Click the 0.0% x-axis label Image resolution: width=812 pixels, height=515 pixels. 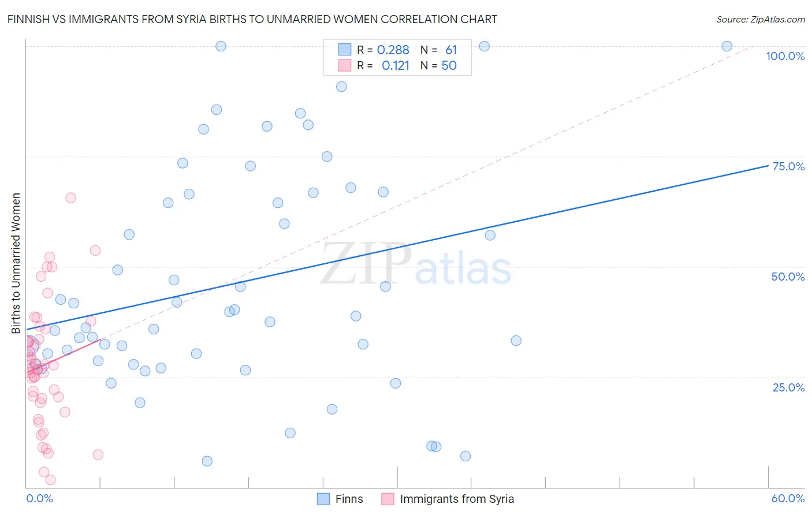[x=39, y=498]
